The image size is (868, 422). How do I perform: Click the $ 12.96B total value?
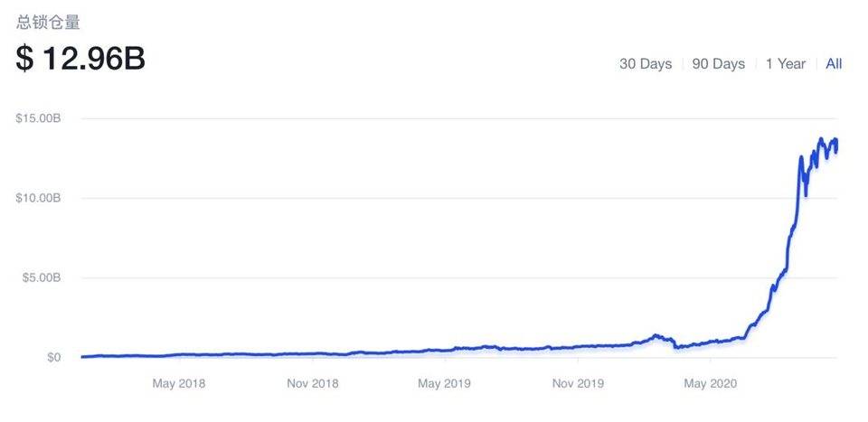point(80,59)
